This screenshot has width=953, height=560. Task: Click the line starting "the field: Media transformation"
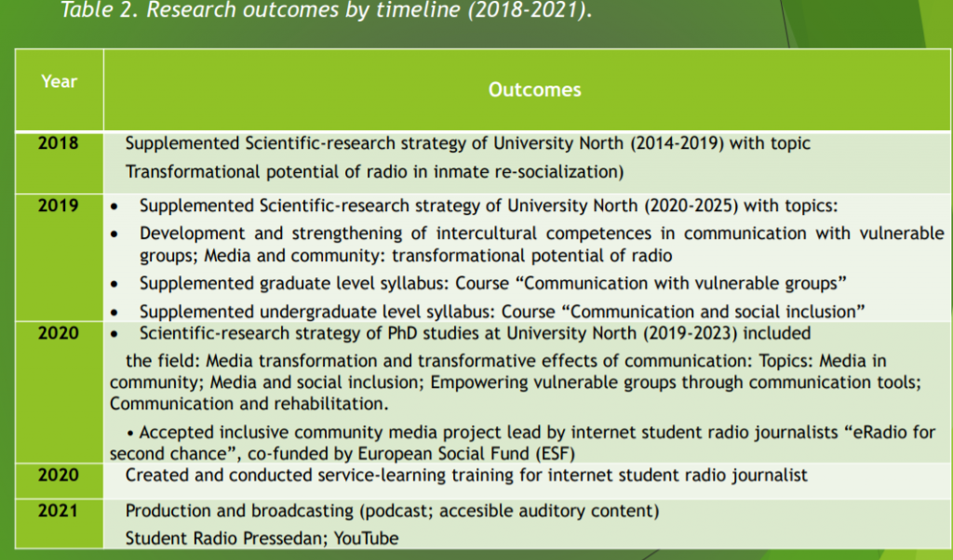click(x=505, y=361)
